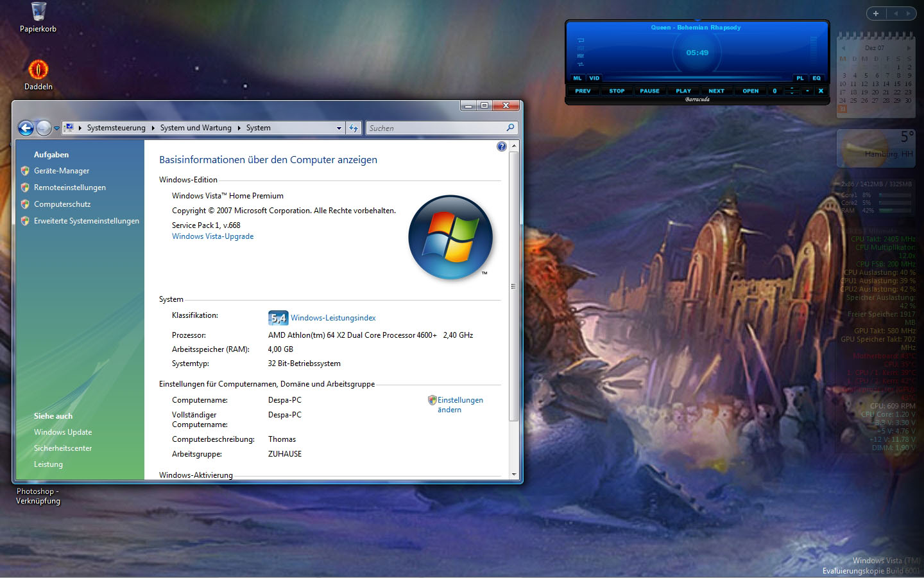Click PAUSE in the media player
The height and width of the screenshot is (578, 924).
649,91
